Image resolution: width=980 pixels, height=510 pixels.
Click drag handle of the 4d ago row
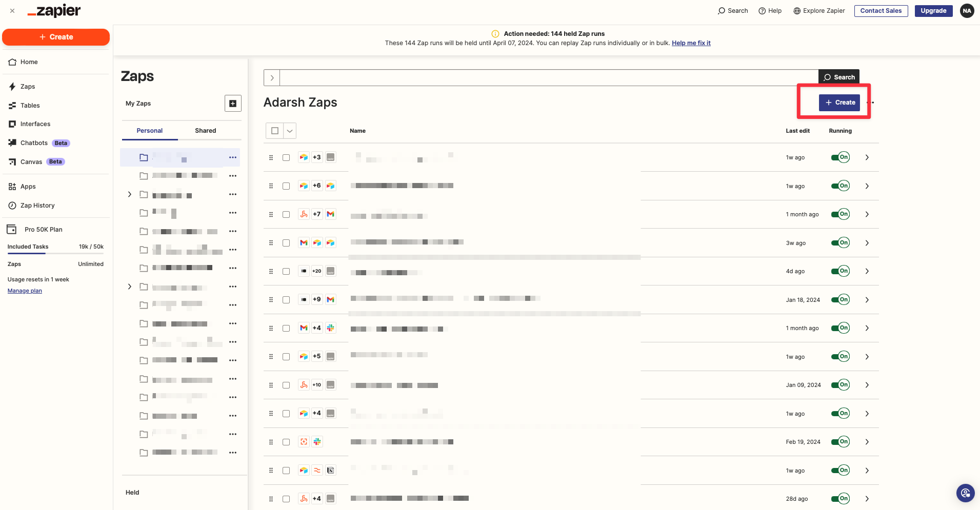coord(271,271)
